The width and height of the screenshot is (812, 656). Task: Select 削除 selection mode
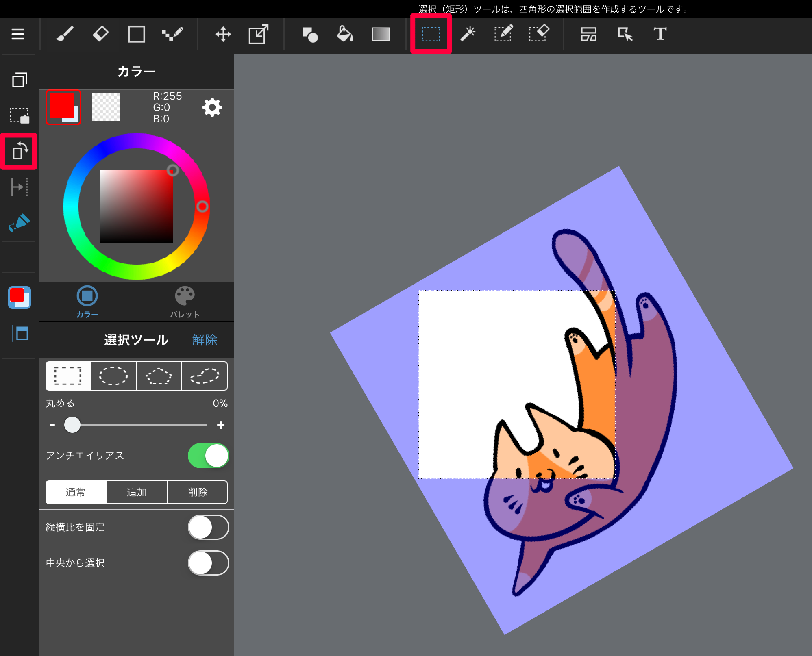(x=198, y=492)
